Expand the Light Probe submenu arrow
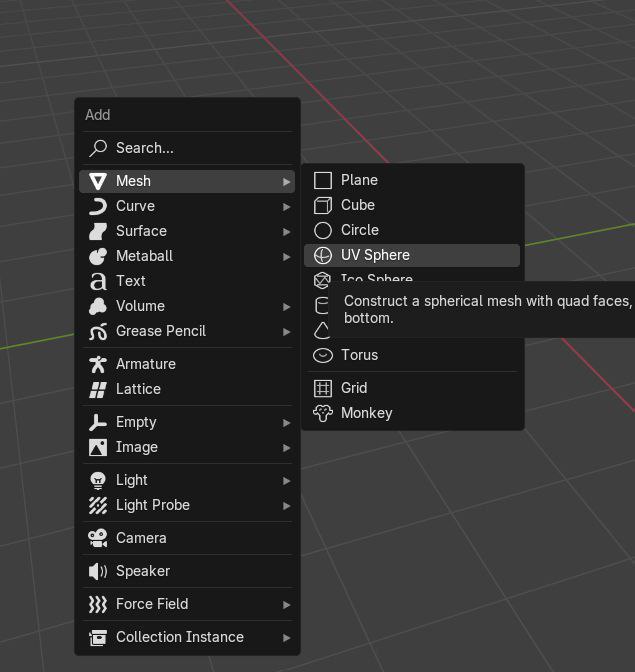Screen dimensions: 635x672 pyautogui.click(x=287, y=505)
